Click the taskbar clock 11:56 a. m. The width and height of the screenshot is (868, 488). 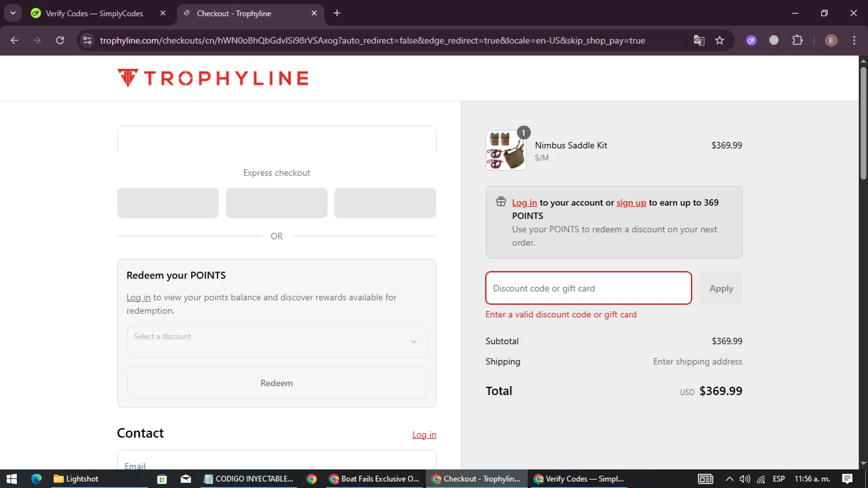812,479
